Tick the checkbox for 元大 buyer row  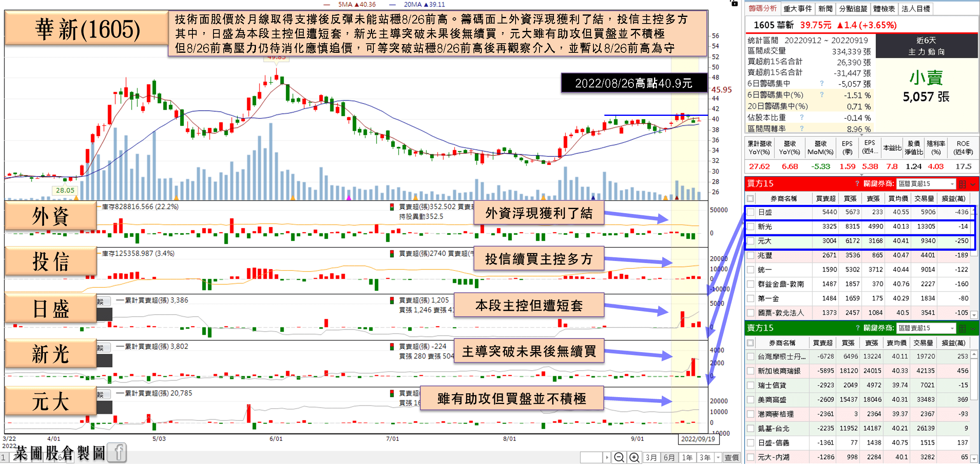(751, 241)
